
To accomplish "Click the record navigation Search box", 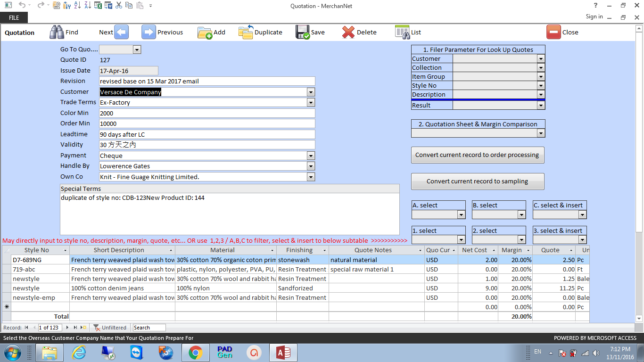I will (x=149, y=327).
